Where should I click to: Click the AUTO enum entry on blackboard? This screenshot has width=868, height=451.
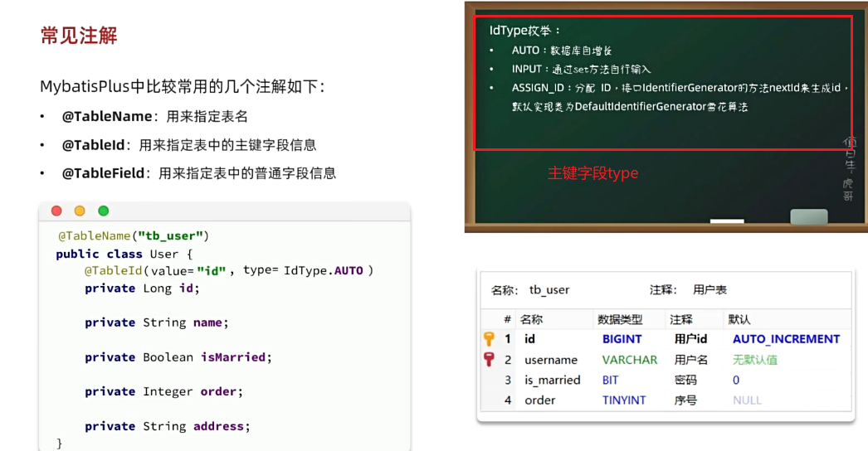coord(561,51)
